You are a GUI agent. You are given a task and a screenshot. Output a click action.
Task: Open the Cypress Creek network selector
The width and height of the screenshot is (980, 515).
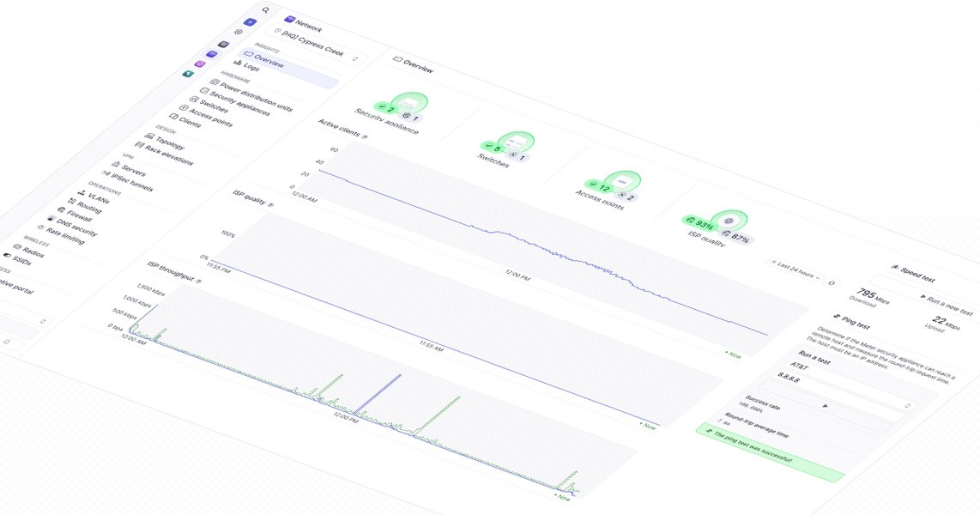(317, 45)
